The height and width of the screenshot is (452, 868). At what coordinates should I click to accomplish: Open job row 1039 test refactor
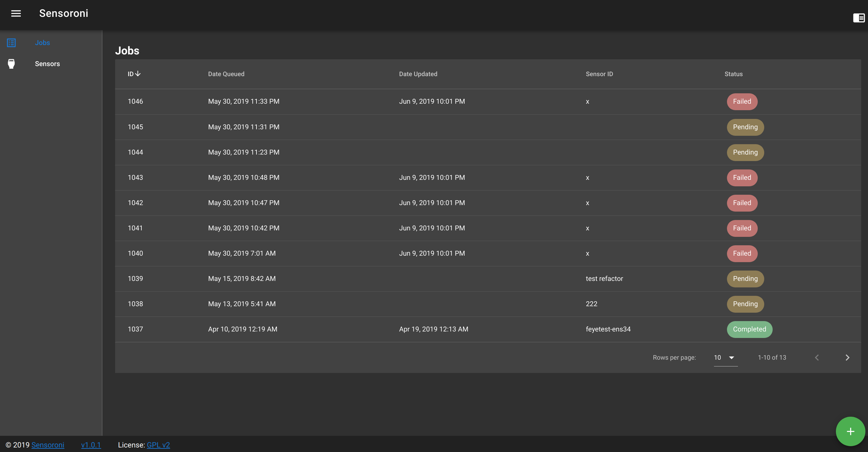click(604, 279)
